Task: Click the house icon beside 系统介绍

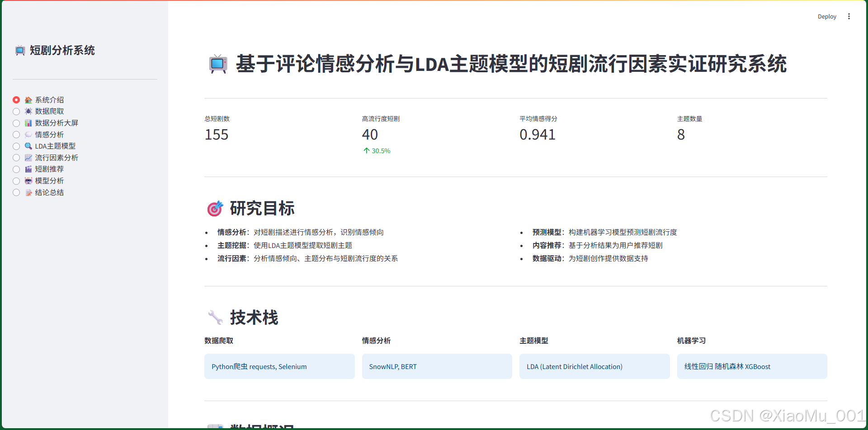Action: pos(28,100)
